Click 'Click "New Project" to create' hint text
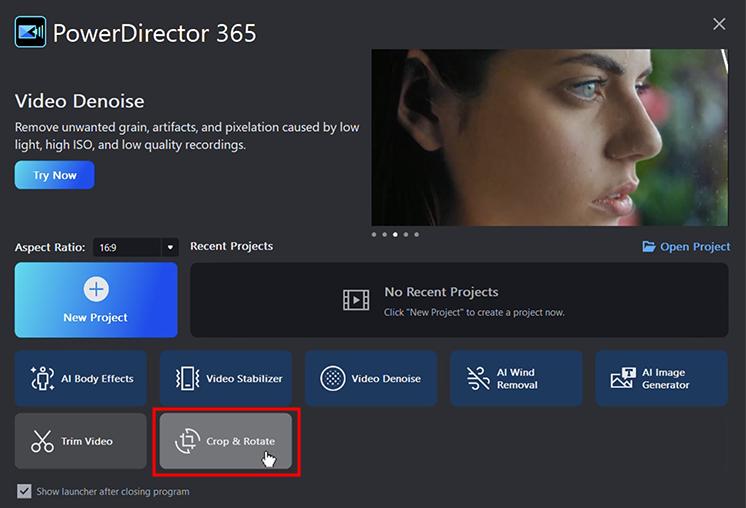 [474, 313]
